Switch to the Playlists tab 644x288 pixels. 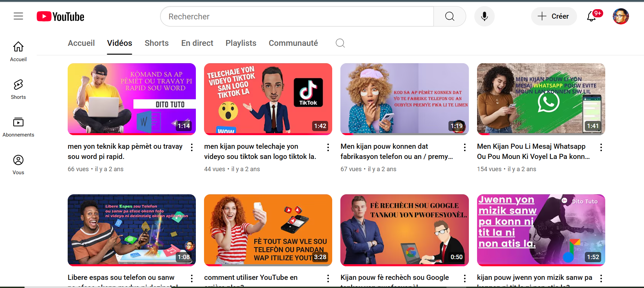[241, 43]
